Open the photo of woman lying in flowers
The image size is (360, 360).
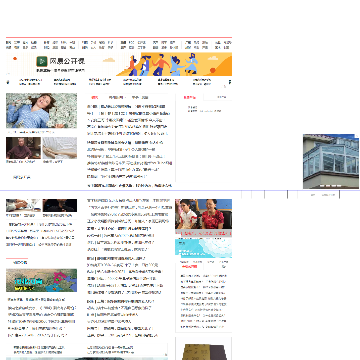(x=41, y=111)
